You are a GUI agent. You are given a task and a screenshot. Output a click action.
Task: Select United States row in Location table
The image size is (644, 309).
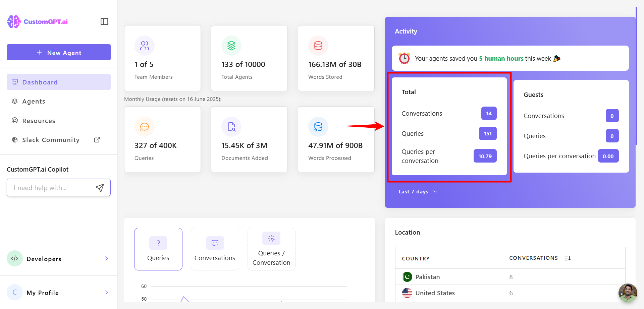[x=510, y=293]
